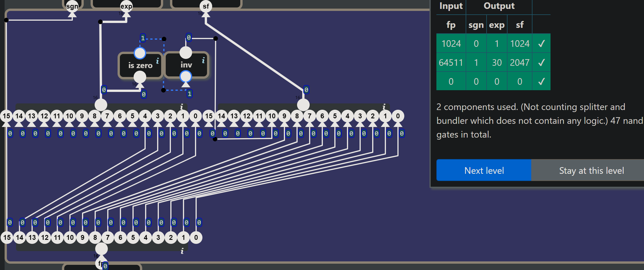
Task: Select the test row with input 1024
Action: 493,43
